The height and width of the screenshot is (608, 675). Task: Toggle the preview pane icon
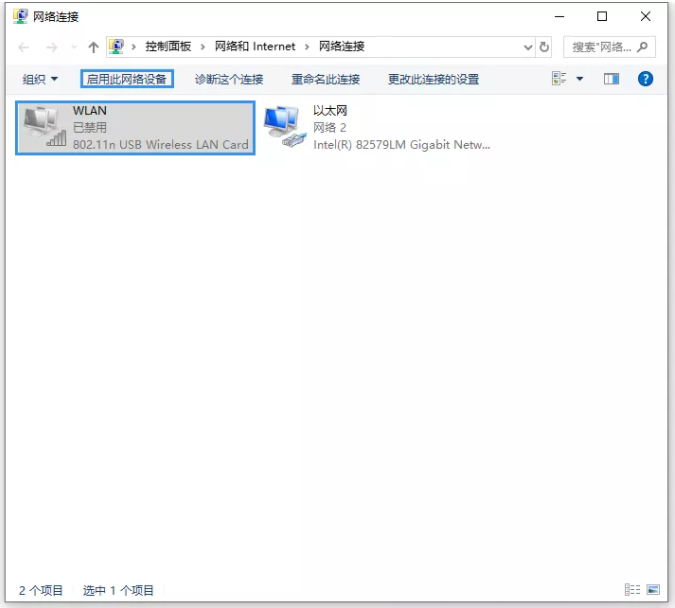click(x=611, y=79)
